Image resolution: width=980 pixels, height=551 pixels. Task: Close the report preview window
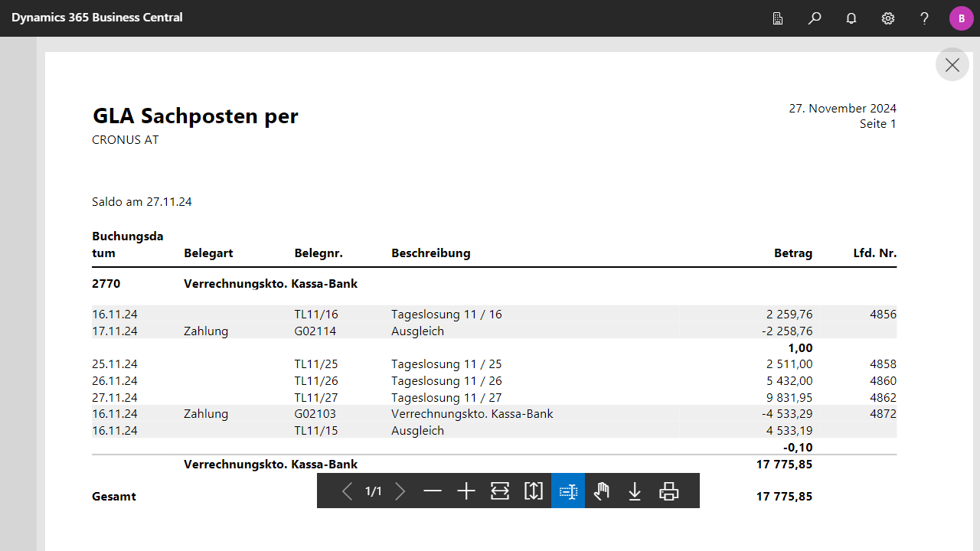952,65
